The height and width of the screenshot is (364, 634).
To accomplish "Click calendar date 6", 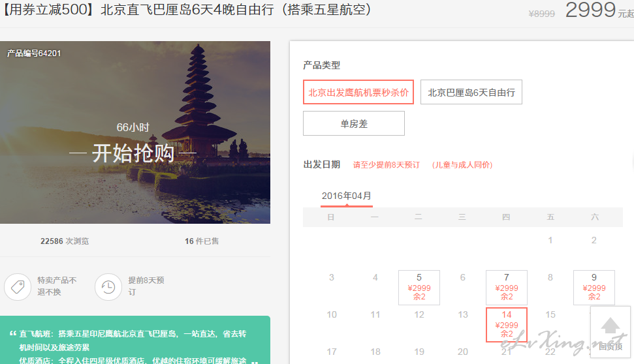I will click(x=462, y=277).
